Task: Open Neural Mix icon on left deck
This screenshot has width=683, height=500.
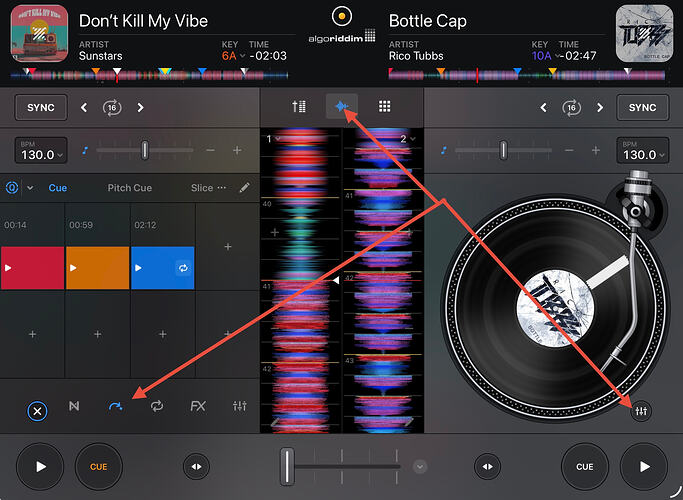Action: [x=74, y=406]
